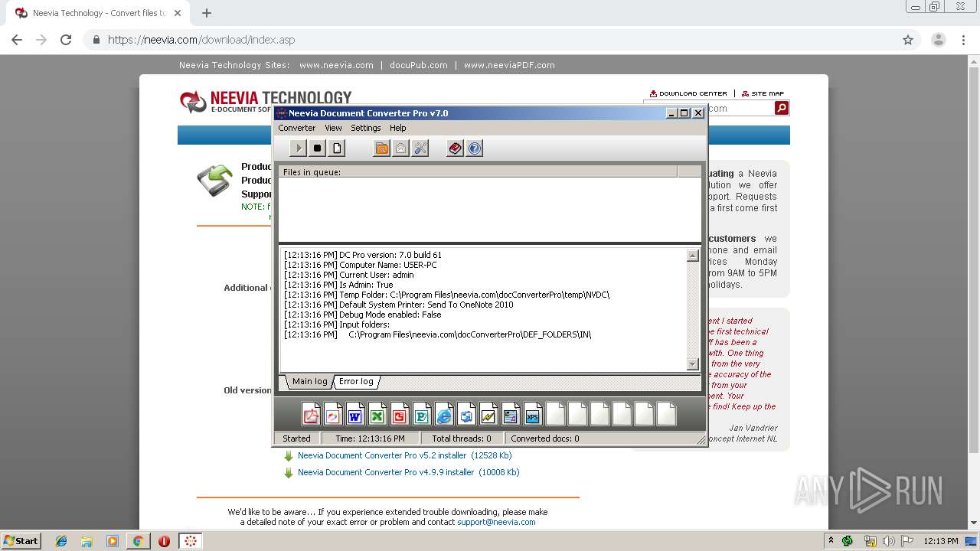Click the Neevia Technology logo
980x551 pixels.
point(265,100)
